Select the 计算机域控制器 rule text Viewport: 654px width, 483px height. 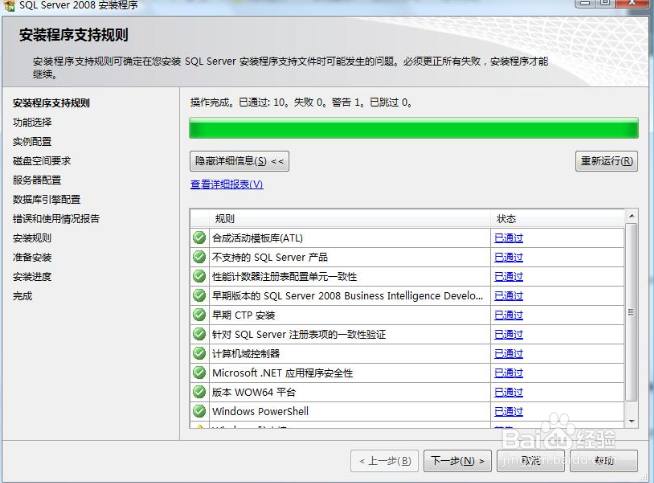click(x=246, y=353)
